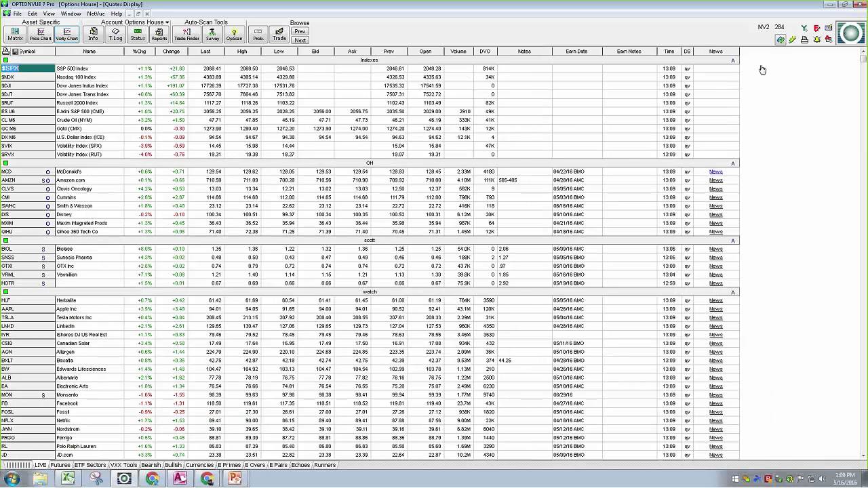Click the printer icon in top-right toolbar
This screenshot has width=868, height=488.
[x=804, y=40]
